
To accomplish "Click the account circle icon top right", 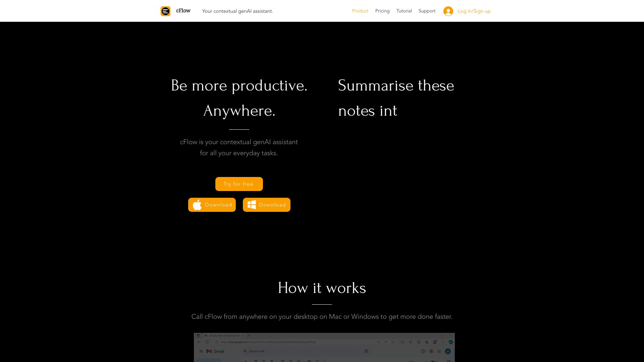I will [449, 11].
